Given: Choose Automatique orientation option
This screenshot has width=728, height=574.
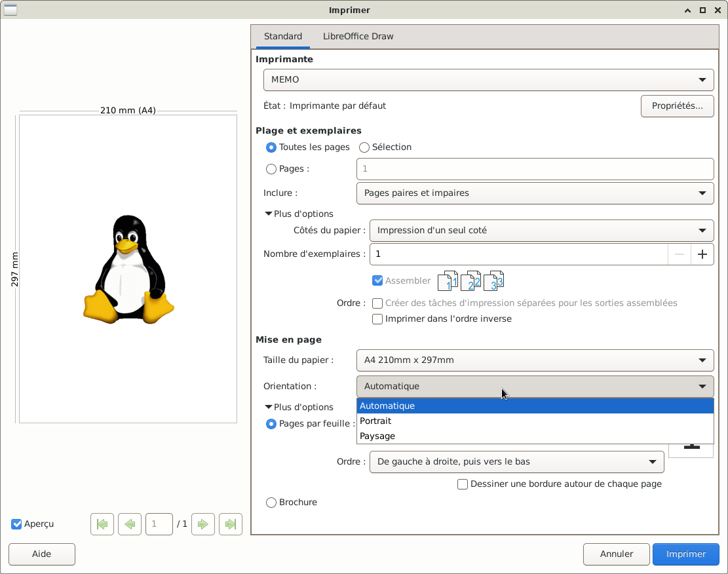Looking at the screenshot, I should (x=535, y=406).
